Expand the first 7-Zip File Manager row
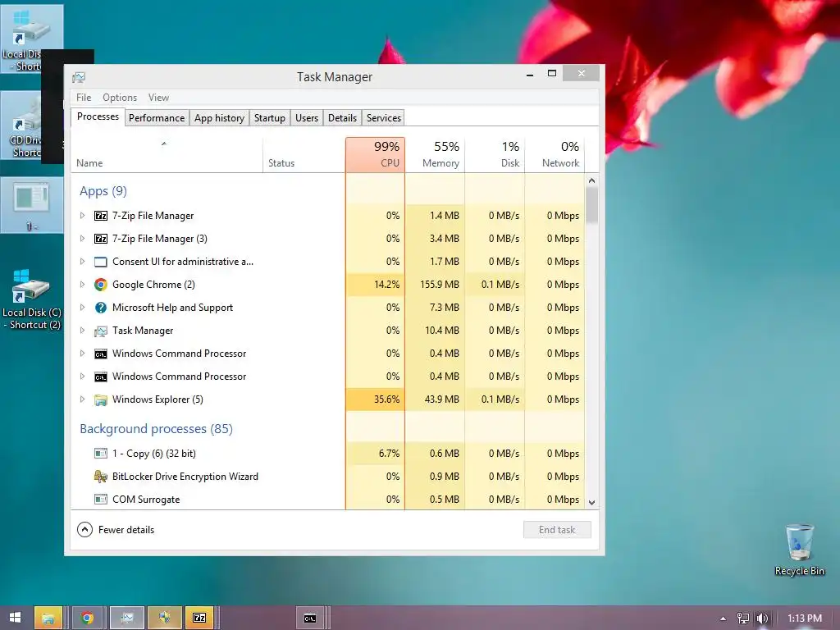This screenshot has height=630, width=840. coord(82,216)
